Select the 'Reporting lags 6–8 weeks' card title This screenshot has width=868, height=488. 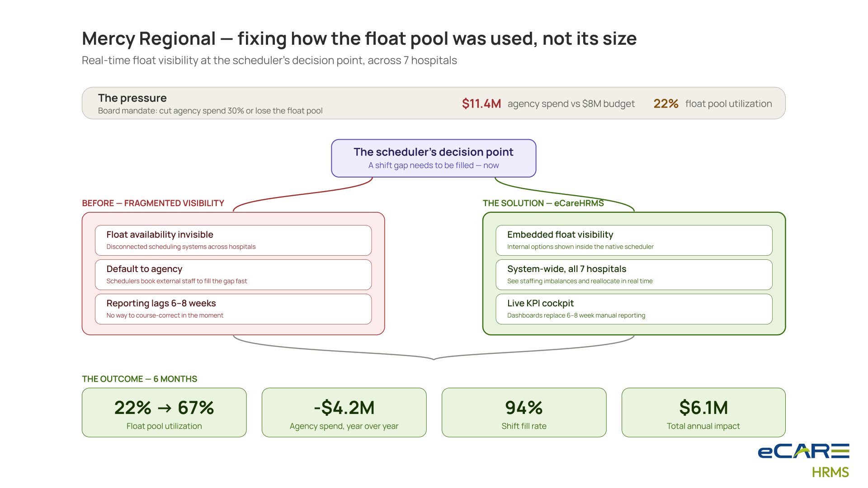(161, 303)
